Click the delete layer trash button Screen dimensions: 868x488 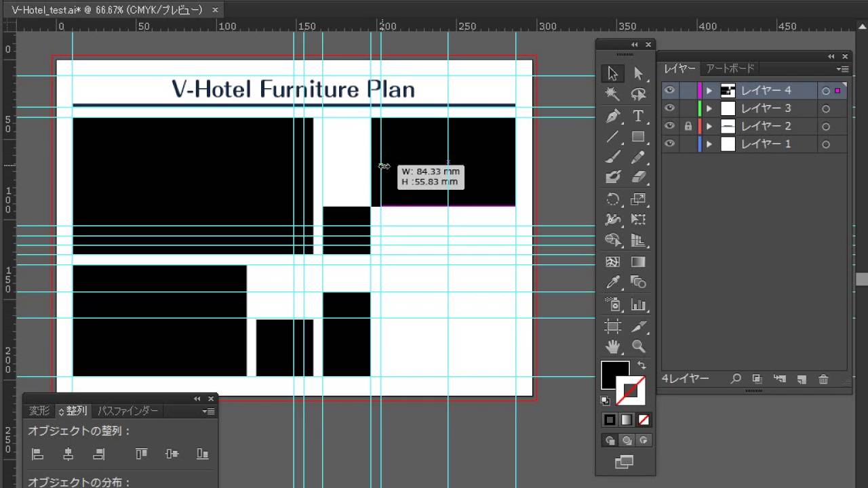824,378
